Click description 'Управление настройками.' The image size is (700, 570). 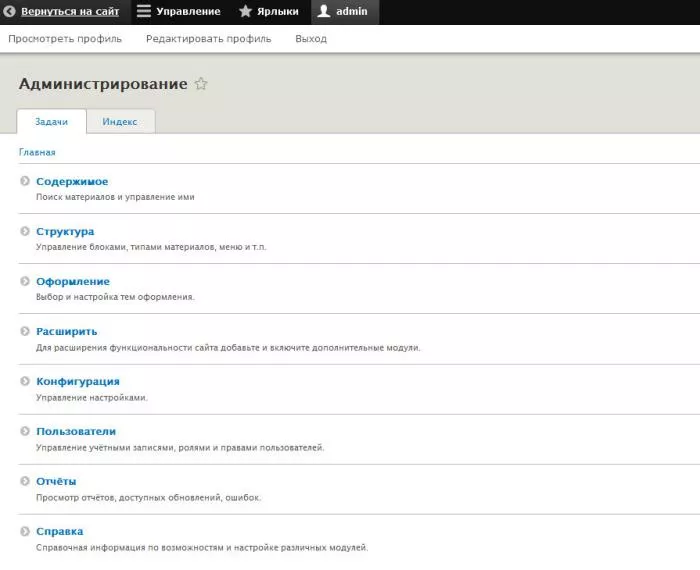pos(92,398)
